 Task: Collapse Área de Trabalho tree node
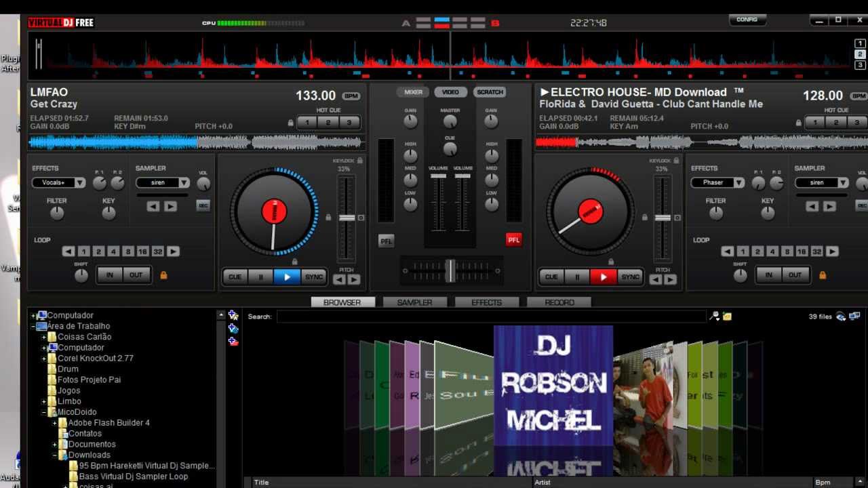[33, 326]
